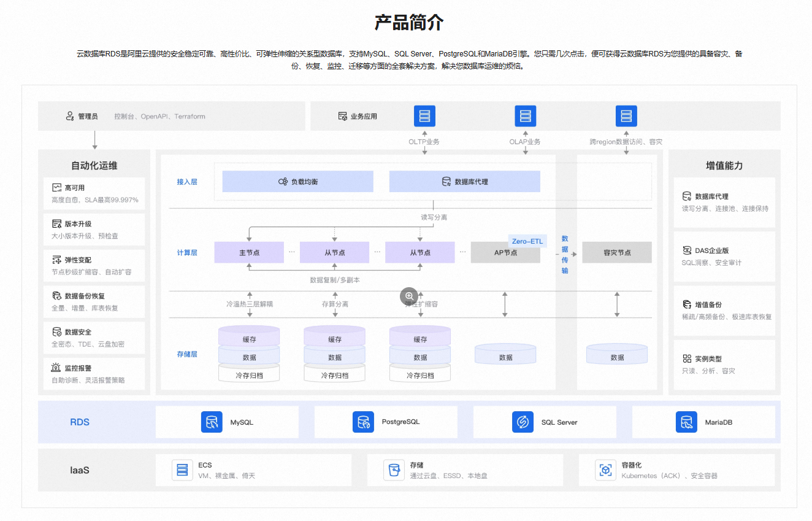
Task: Click 控制台、OpenAPI、Terraform text
Action: pos(159,116)
